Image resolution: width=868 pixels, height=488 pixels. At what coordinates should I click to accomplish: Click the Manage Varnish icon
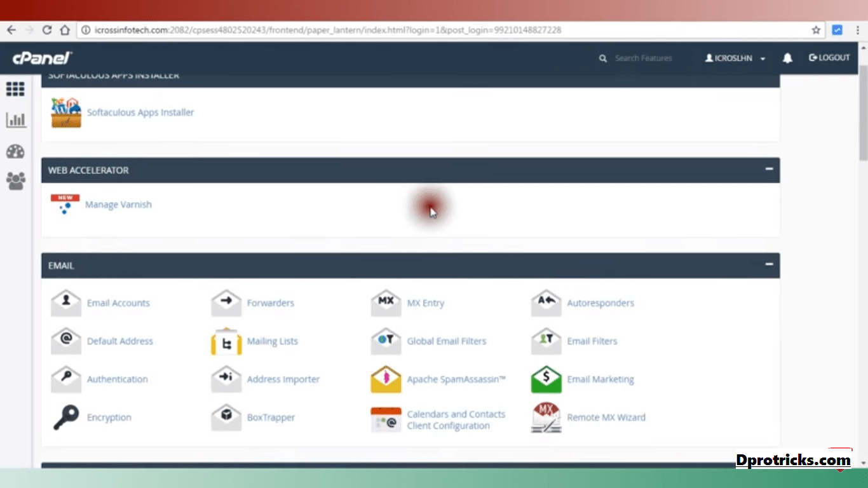click(65, 205)
